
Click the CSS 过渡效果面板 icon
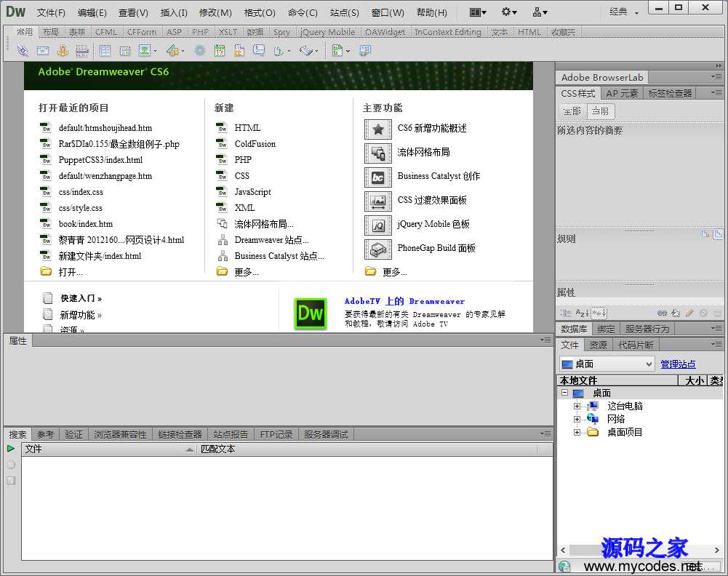378,201
